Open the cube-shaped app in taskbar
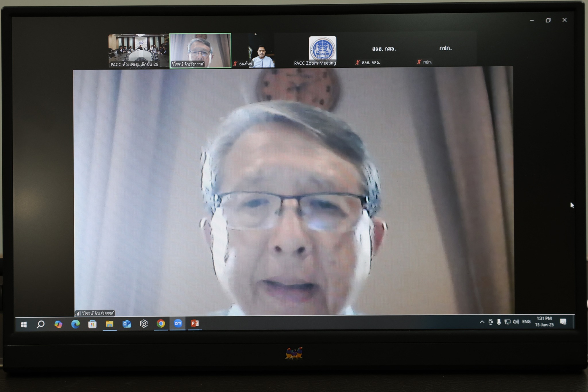Viewport: 588px width, 392px height. pyautogui.click(x=144, y=324)
